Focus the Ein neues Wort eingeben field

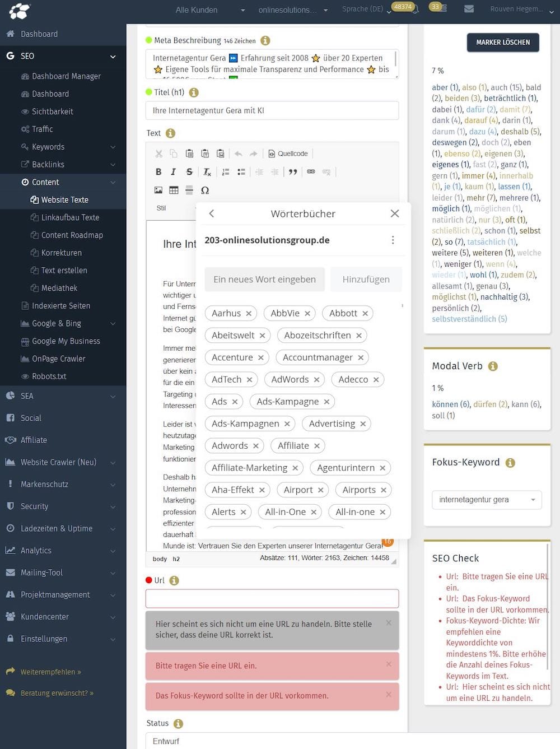[x=265, y=280]
